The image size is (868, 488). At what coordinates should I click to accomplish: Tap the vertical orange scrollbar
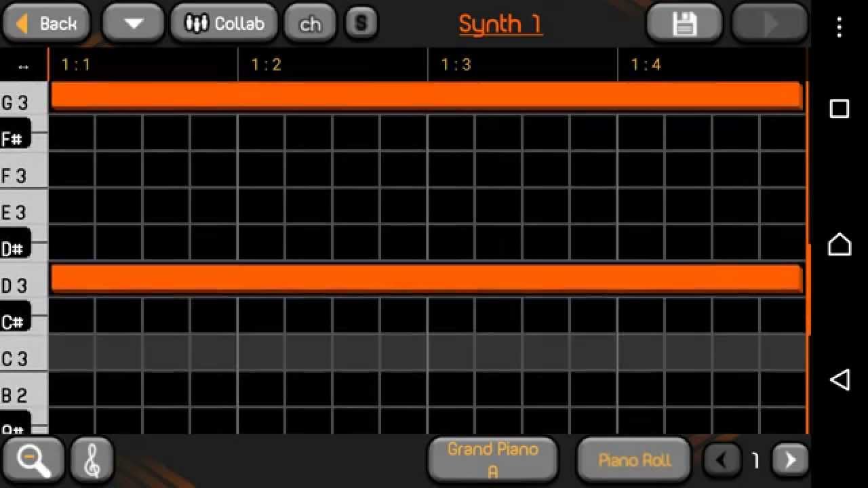[x=808, y=289]
